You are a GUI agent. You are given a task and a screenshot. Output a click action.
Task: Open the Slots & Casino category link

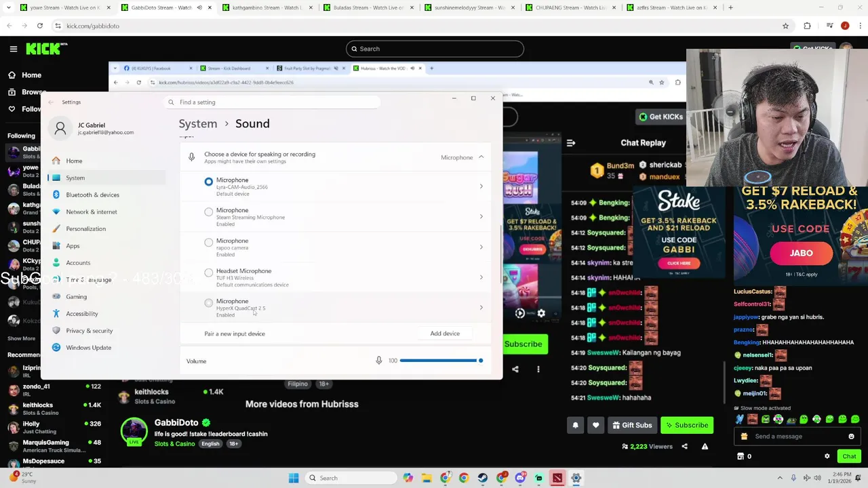(174, 444)
